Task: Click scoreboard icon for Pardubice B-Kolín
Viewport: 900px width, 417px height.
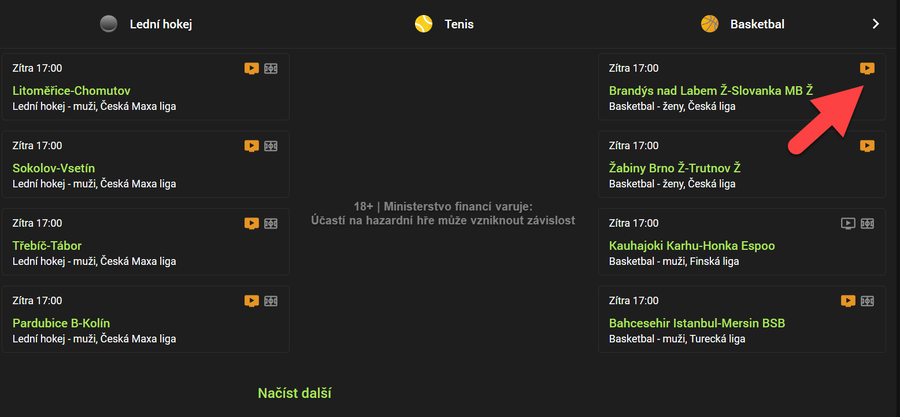Action: coord(270,301)
